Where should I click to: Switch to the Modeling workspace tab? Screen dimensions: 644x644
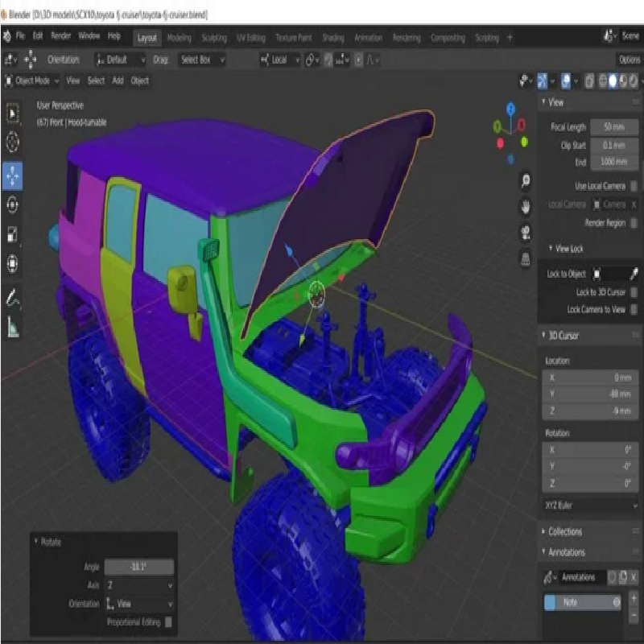click(x=179, y=38)
